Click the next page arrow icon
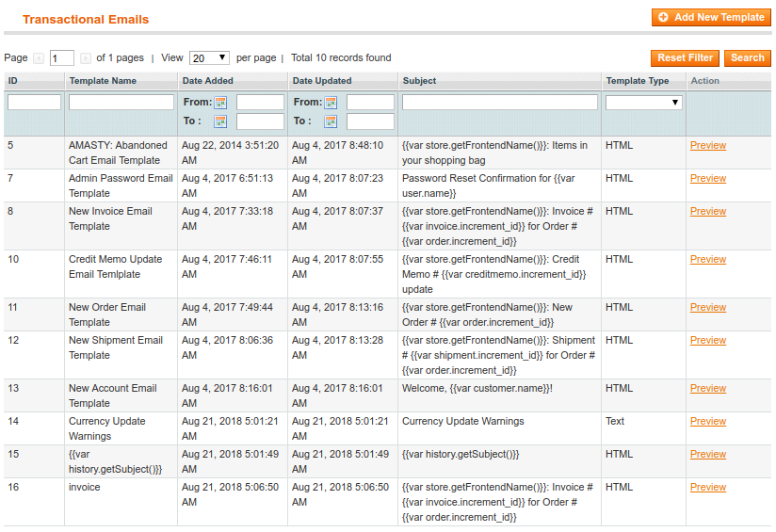The image size is (776, 532). tap(86, 58)
